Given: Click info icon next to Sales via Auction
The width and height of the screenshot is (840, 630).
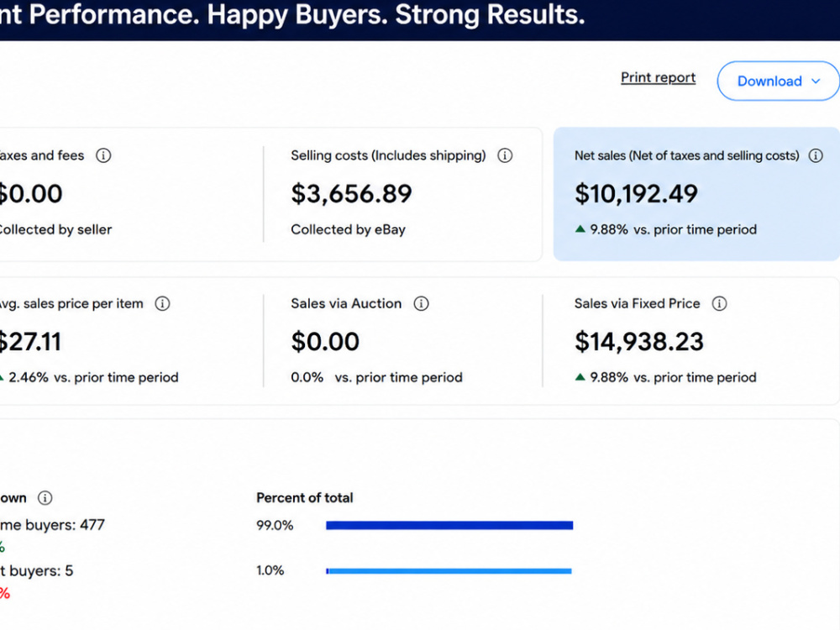Looking at the screenshot, I should coord(421,304).
